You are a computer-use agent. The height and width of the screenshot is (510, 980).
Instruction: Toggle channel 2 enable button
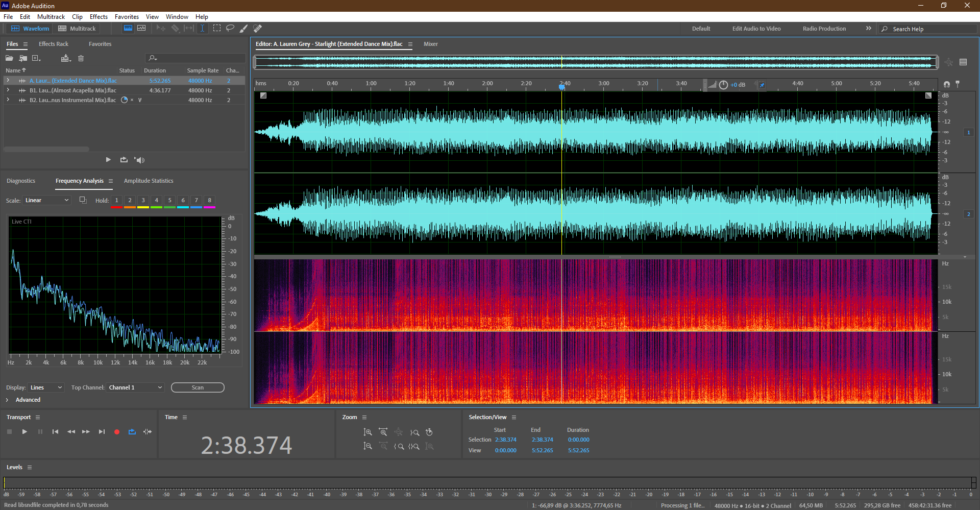(x=969, y=214)
